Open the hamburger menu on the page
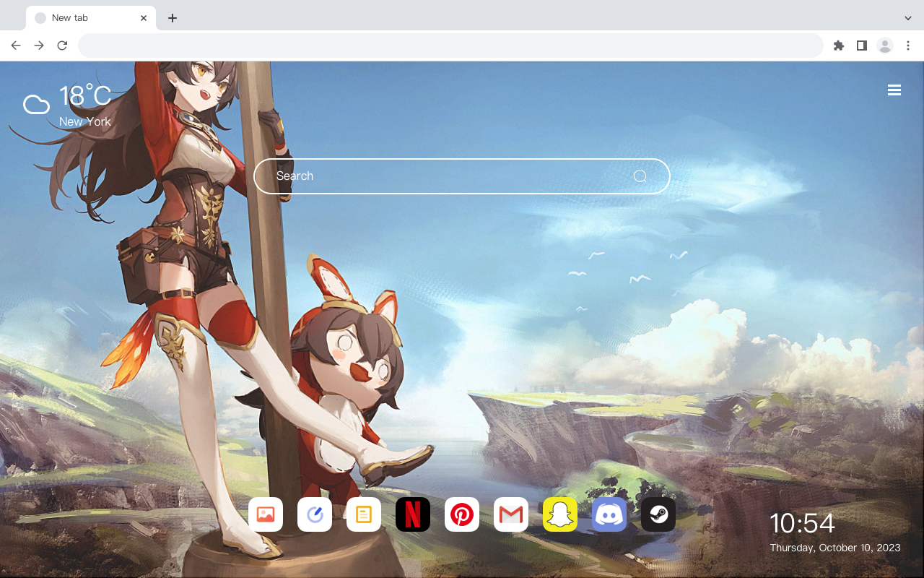 pos(894,90)
